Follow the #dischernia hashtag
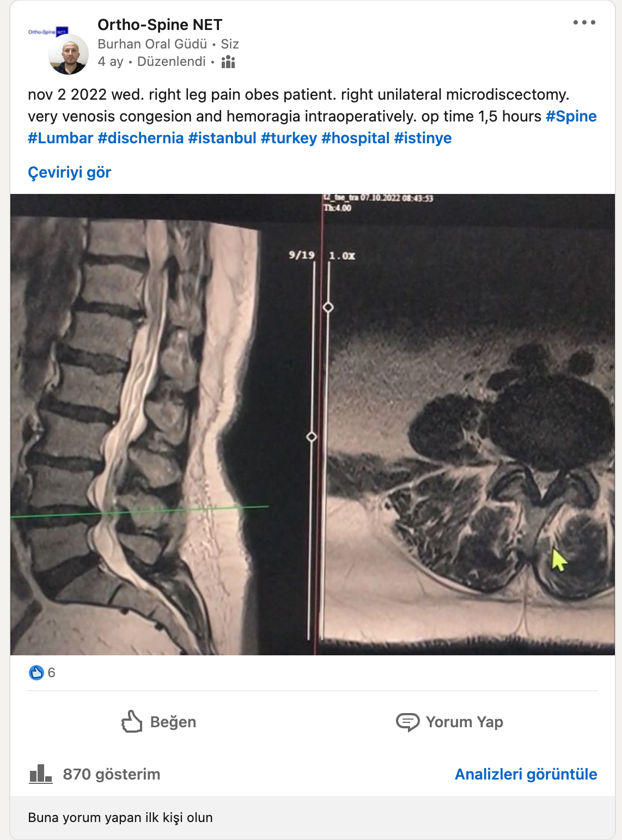622x840 pixels. (x=141, y=138)
